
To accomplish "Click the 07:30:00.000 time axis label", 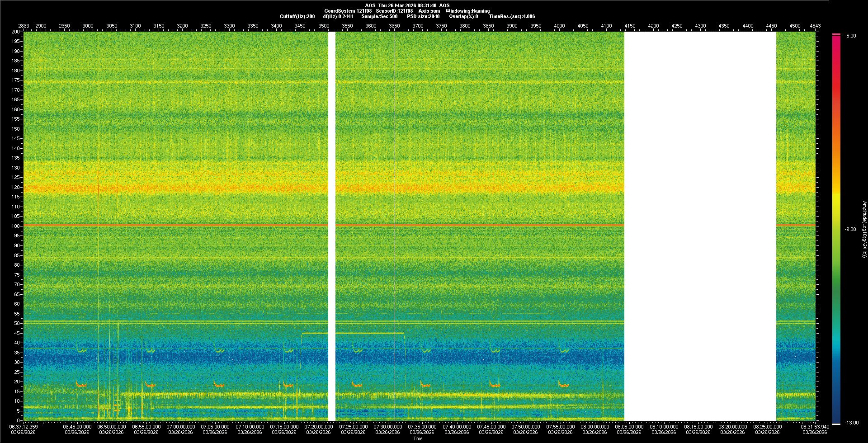I will coord(387,427).
